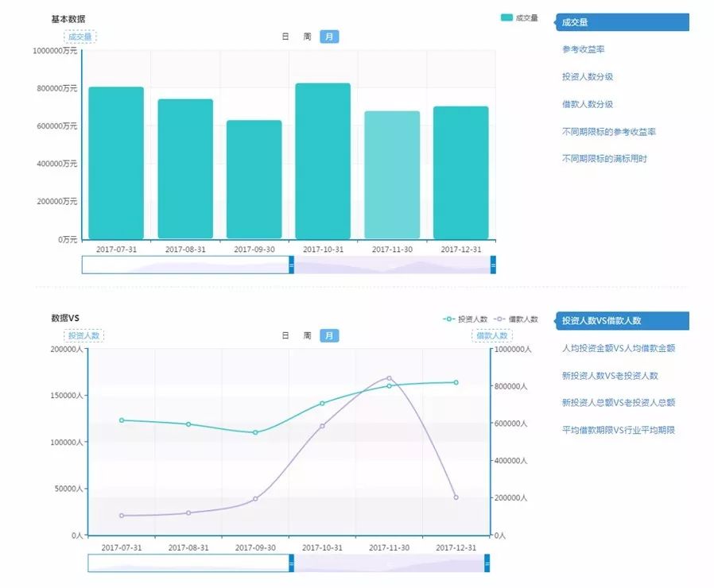Open 参考收益率 chart option
Image resolution: width=714 pixels, height=588 pixels.
[584, 49]
